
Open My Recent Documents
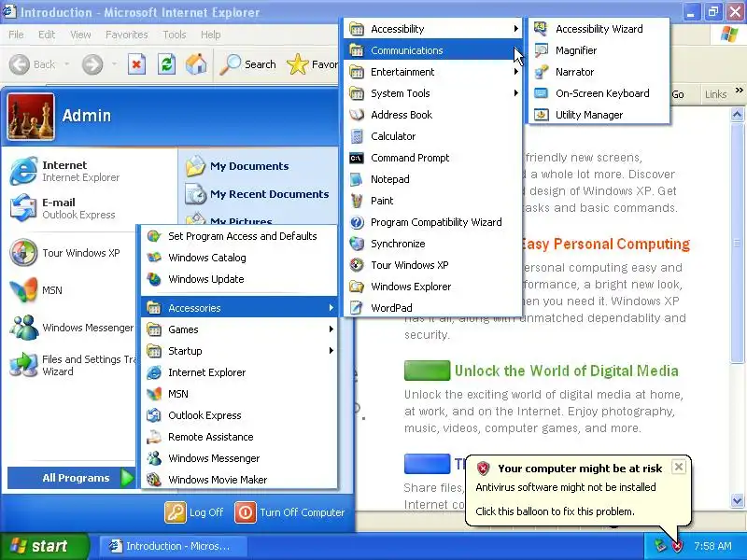(258, 194)
